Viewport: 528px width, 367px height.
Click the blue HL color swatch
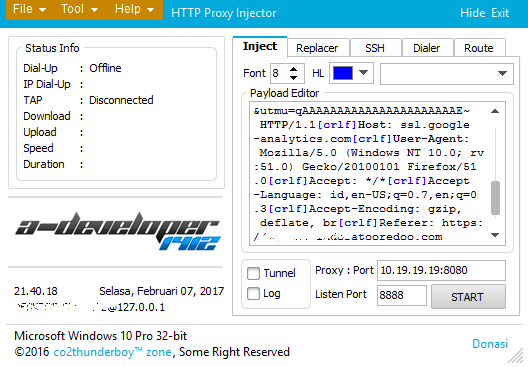(343, 73)
